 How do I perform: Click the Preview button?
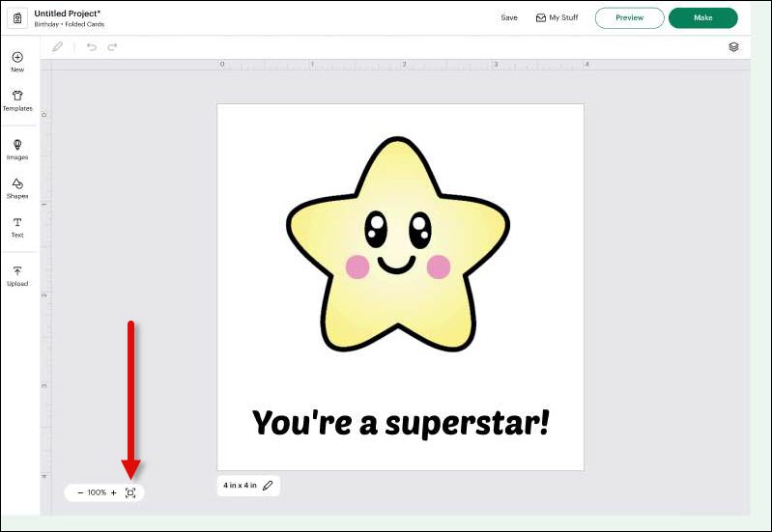(629, 17)
